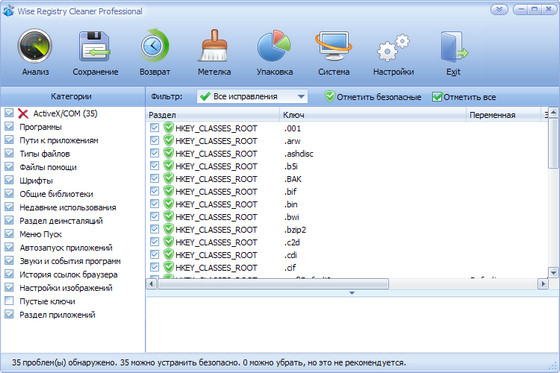This screenshot has height=373, width=560.
Task: Enable the Пустые ключи checkbox
Action: point(9,301)
